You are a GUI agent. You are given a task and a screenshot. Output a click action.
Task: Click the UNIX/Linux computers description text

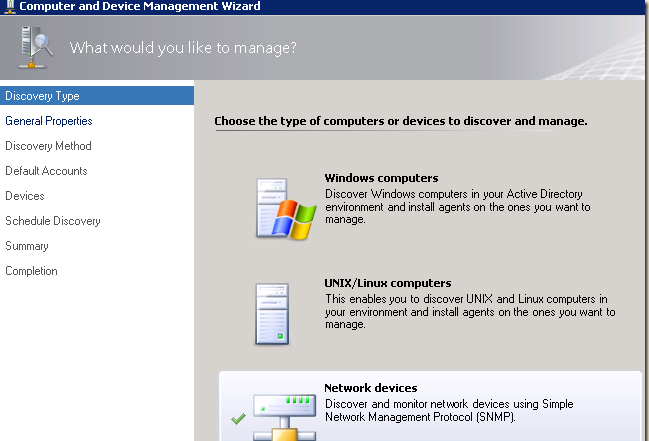click(470, 311)
